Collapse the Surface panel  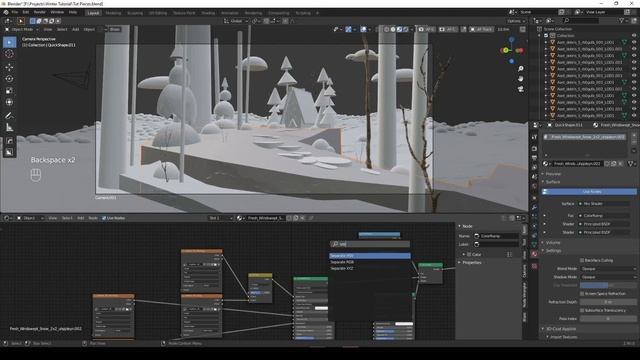[x=553, y=182]
